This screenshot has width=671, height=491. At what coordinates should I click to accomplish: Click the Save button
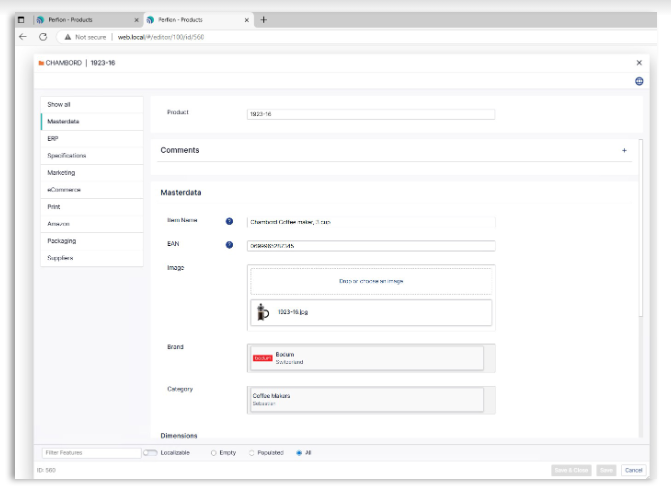606,470
